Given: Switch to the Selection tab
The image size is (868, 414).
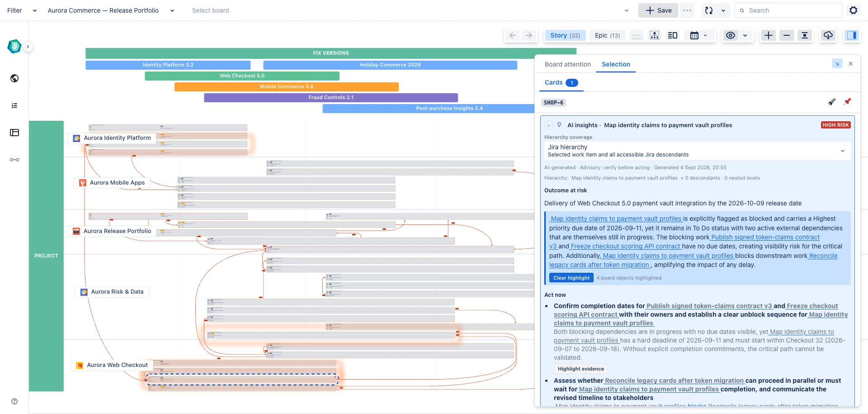Looking at the screenshot, I should click(616, 64).
